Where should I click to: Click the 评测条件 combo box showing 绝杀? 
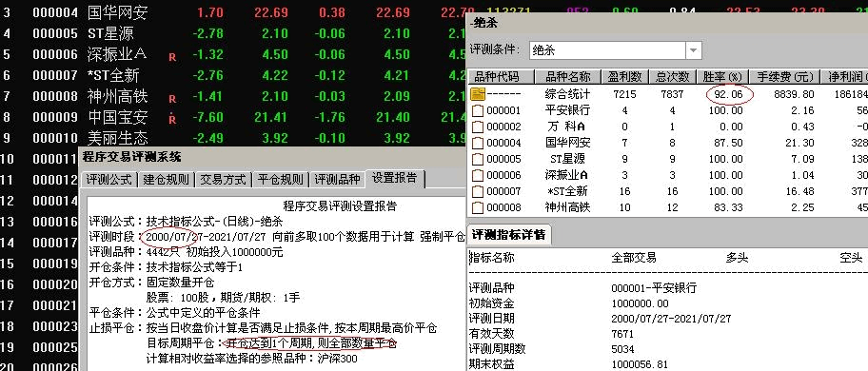615,50
